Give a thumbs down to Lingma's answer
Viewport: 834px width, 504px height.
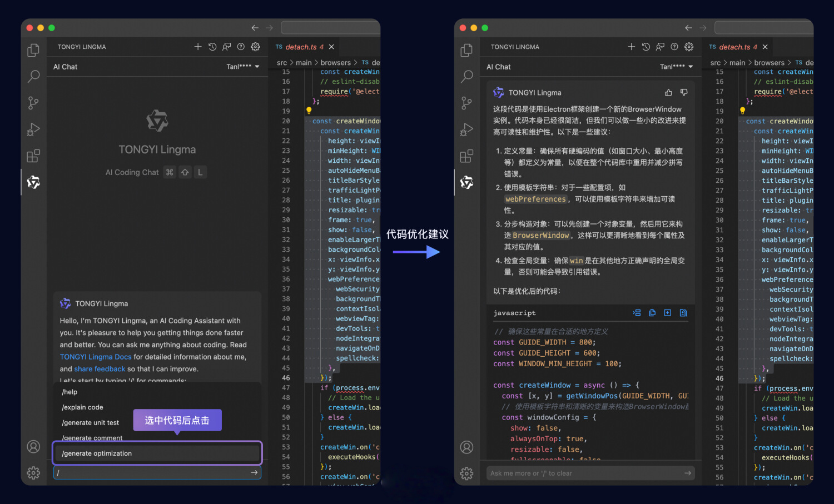click(684, 92)
